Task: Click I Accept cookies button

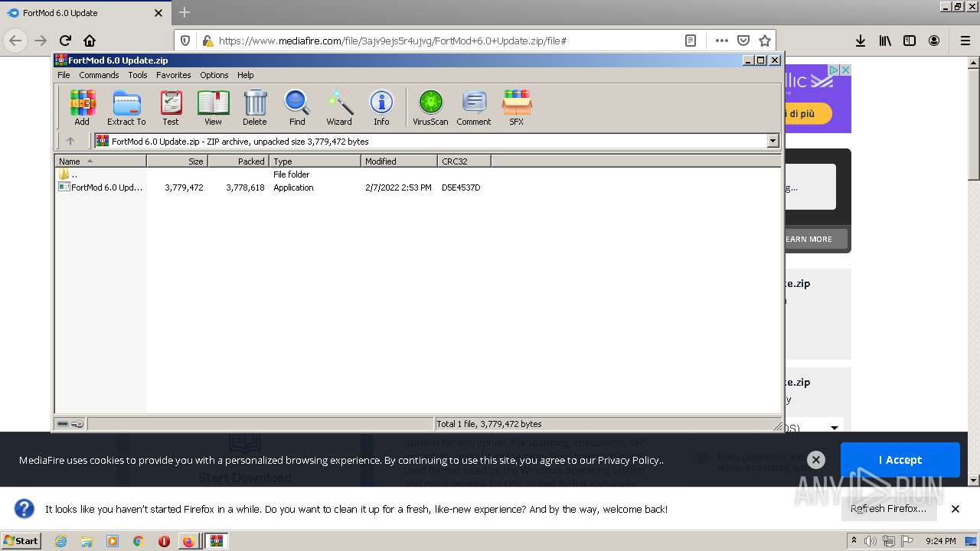Action: pyautogui.click(x=900, y=460)
